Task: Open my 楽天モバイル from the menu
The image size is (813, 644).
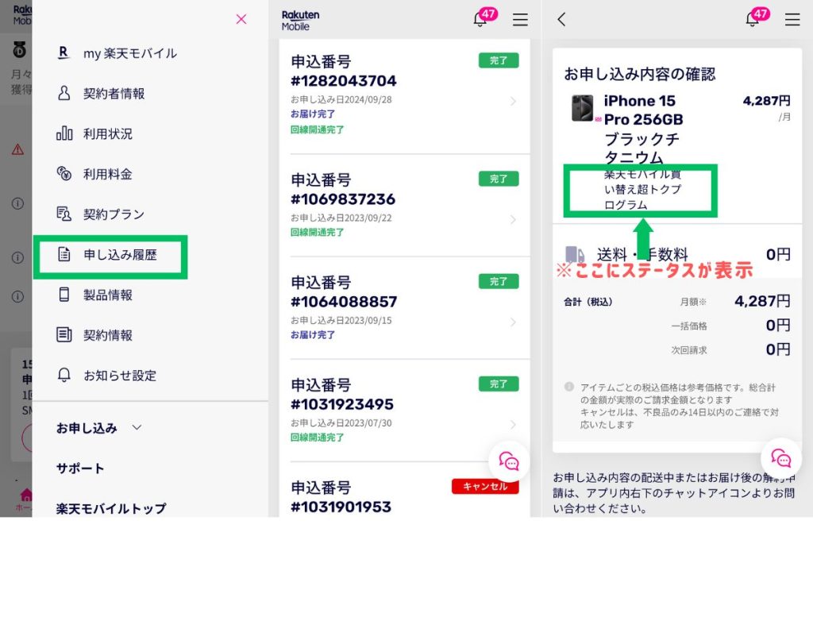Action: [x=129, y=53]
